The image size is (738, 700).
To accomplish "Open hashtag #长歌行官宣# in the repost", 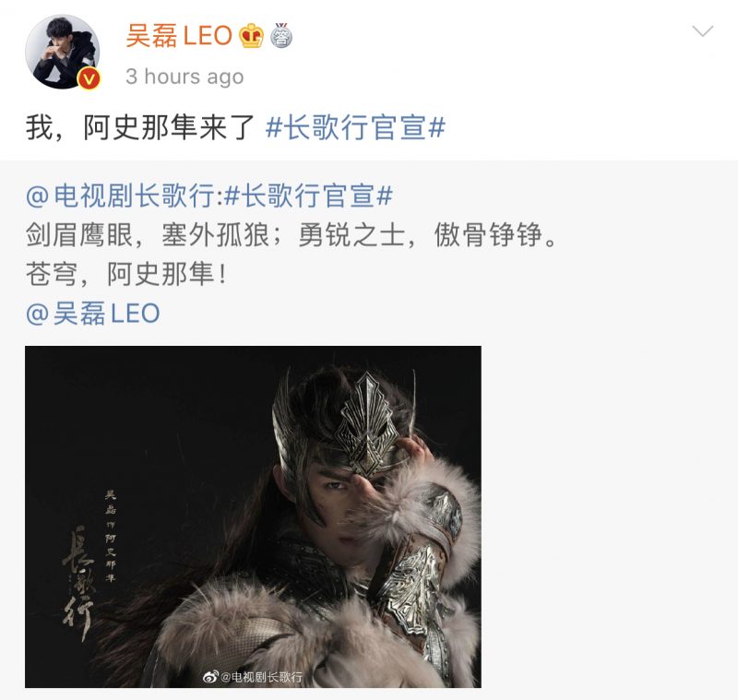I will click(308, 196).
